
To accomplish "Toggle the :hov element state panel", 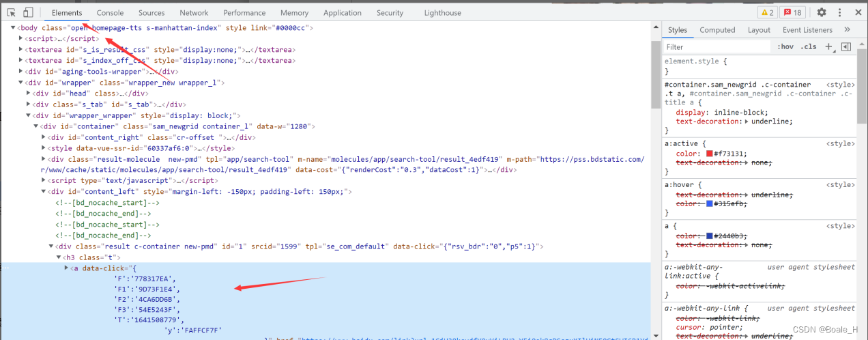I will coord(785,46).
